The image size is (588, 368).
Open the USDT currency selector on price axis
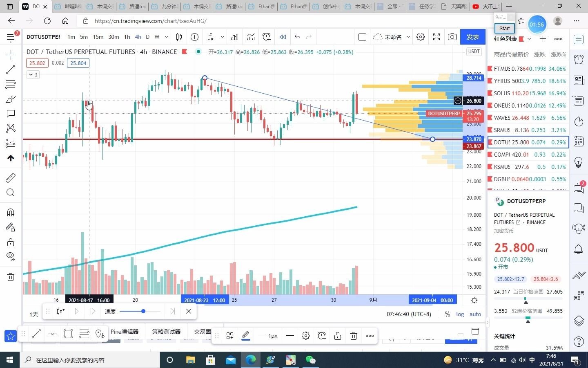pyautogui.click(x=474, y=52)
